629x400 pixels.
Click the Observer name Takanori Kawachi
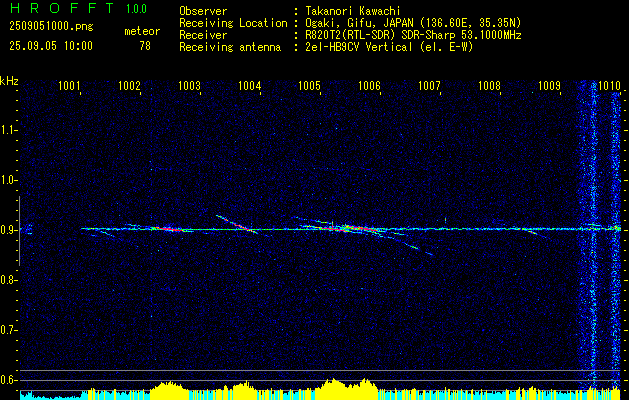pyautogui.click(x=353, y=11)
